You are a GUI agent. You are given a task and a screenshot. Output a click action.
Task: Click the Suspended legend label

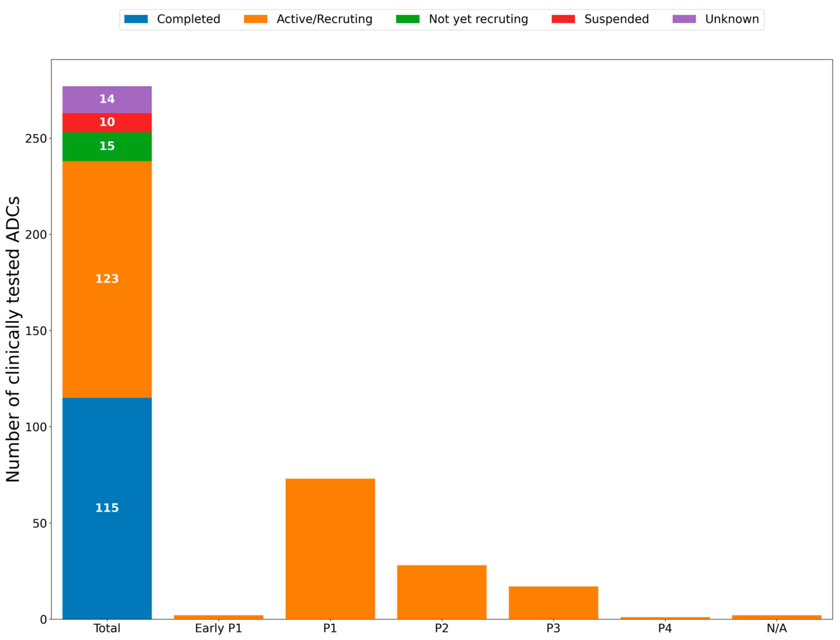[616, 19]
